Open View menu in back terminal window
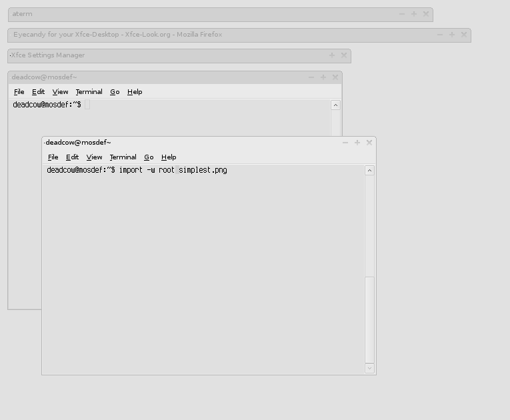The width and height of the screenshot is (510, 420). point(61,92)
